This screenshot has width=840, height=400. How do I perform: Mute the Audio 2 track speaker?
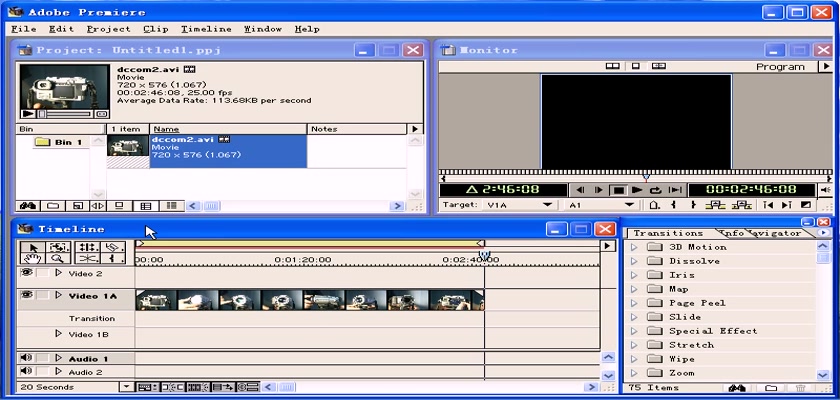pos(25,371)
